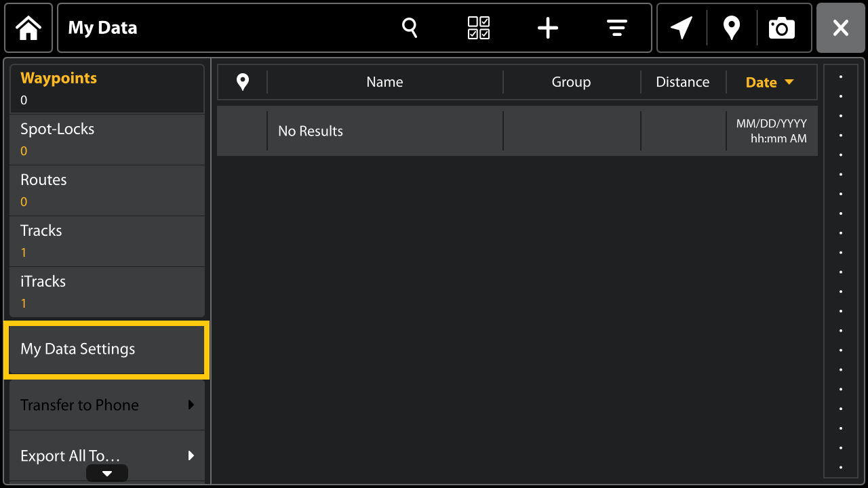The height and width of the screenshot is (488, 868).
Task: Click the MM/DD/YYYY hh:mm AM date cell
Action: (772, 131)
